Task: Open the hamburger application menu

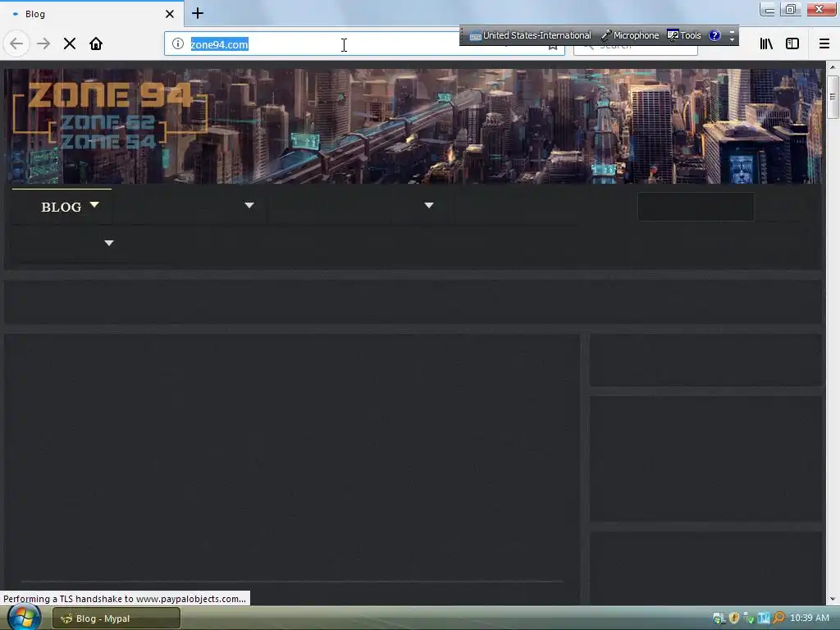Action: 824,44
